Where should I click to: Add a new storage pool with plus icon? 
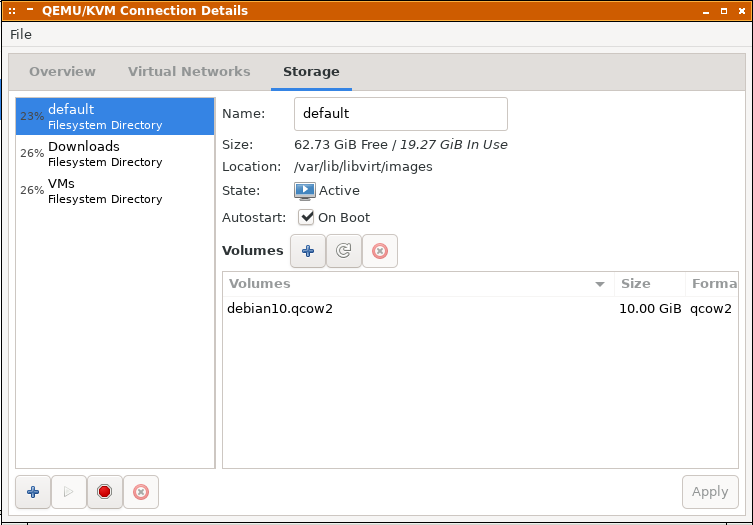coord(33,492)
